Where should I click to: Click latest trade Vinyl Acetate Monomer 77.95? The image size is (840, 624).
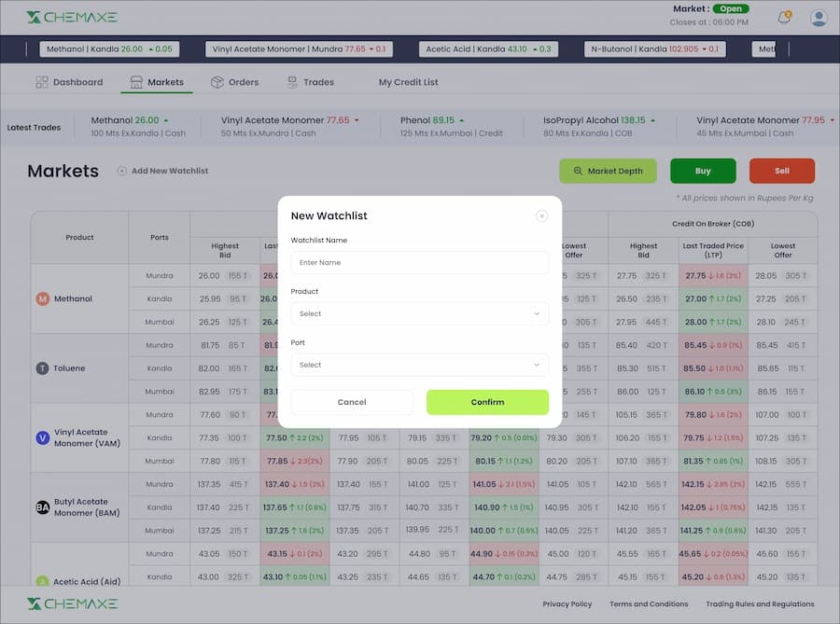tap(765, 127)
